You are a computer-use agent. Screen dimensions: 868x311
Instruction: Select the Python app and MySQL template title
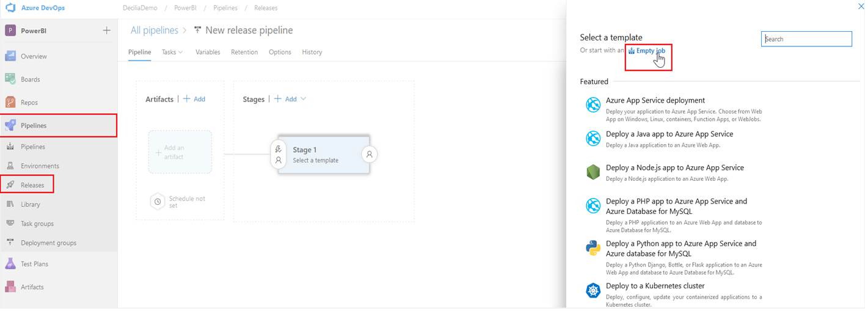[x=681, y=248]
